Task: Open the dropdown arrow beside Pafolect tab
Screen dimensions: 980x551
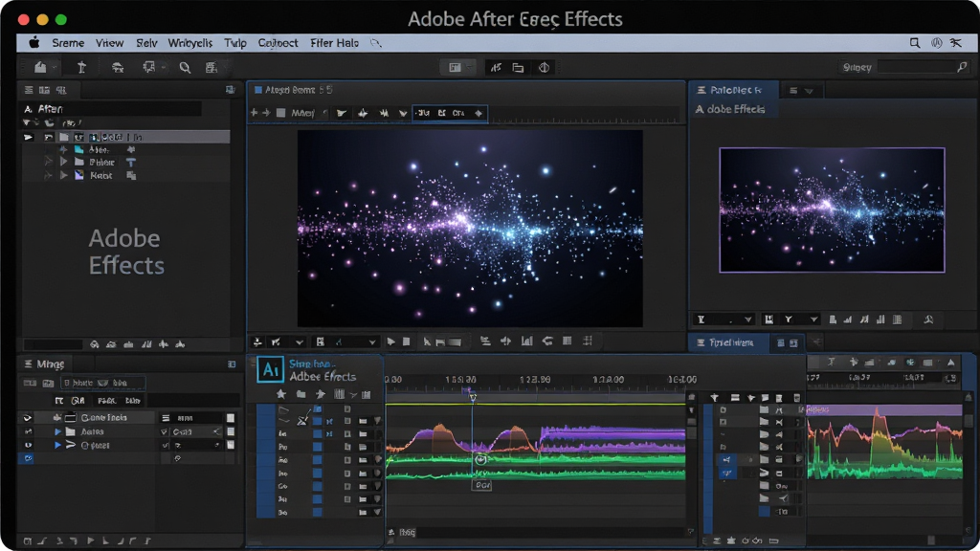Action: point(810,91)
